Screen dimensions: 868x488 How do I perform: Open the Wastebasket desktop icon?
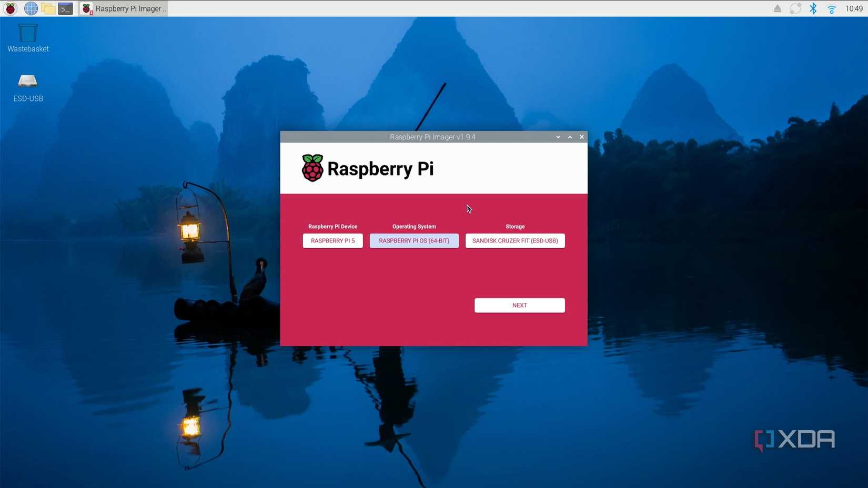tap(28, 38)
